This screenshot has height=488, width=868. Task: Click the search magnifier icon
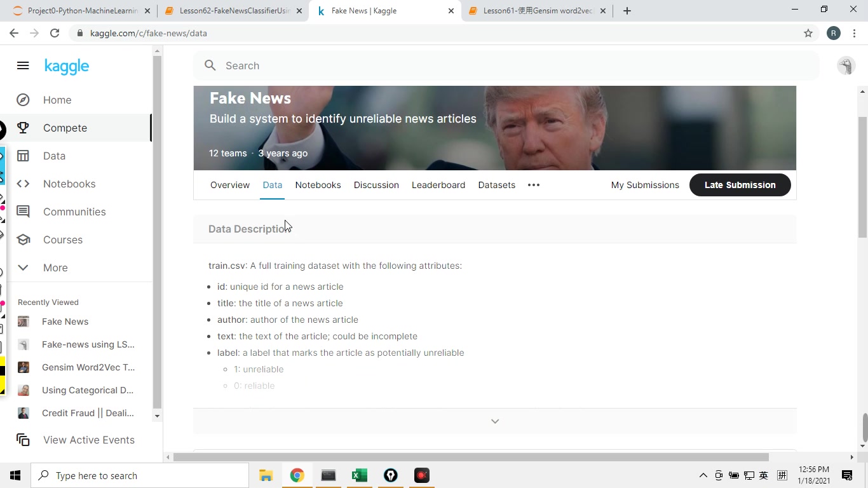point(210,65)
